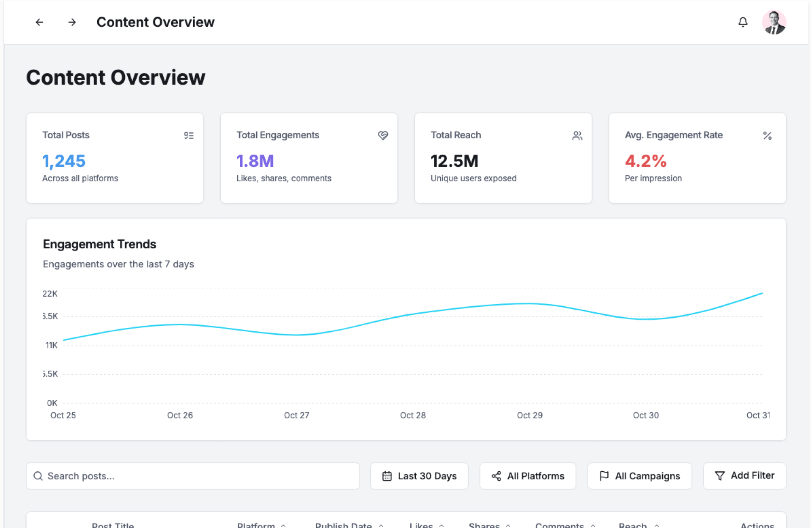Click the Total Reach users icon

click(577, 135)
